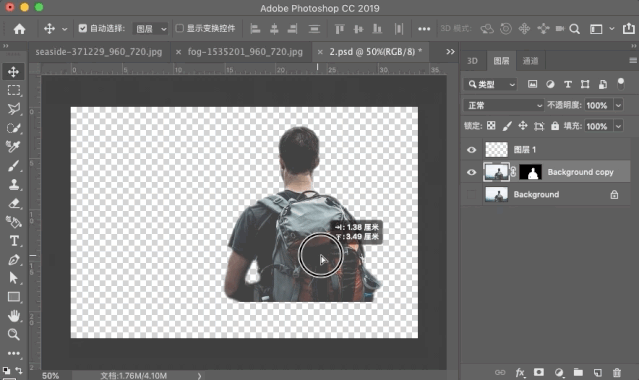Select the Clone Stamp tool
Viewport: 639px width, 380px height.
(x=13, y=185)
